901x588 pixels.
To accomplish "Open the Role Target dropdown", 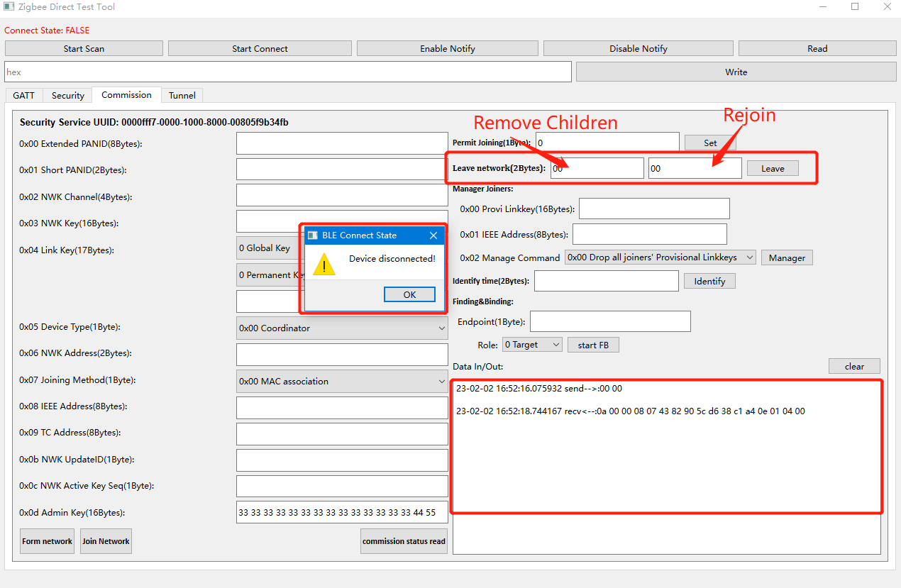I will 532,345.
